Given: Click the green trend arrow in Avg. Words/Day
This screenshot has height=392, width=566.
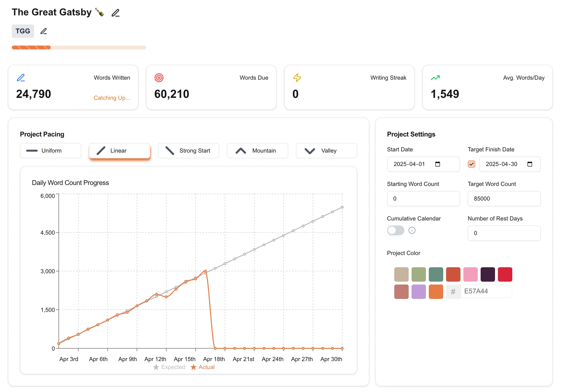Looking at the screenshot, I should point(435,78).
